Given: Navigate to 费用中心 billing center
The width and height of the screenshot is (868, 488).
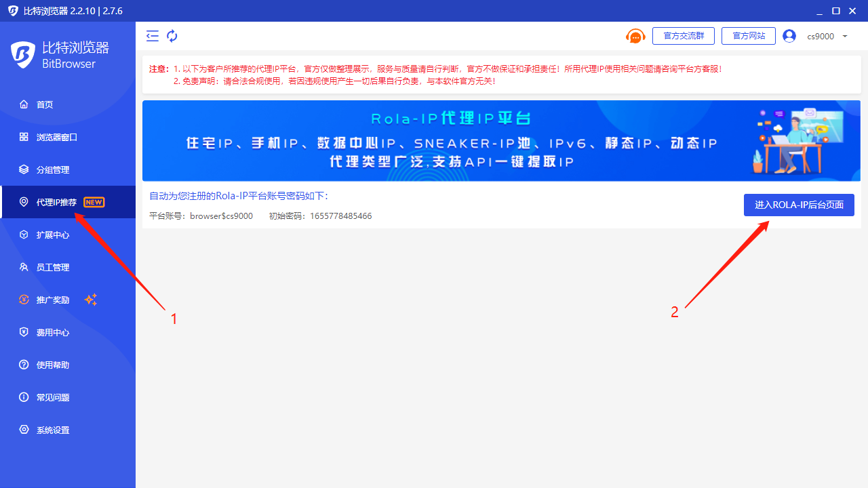Looking at the screenshot, I should 53,332.
